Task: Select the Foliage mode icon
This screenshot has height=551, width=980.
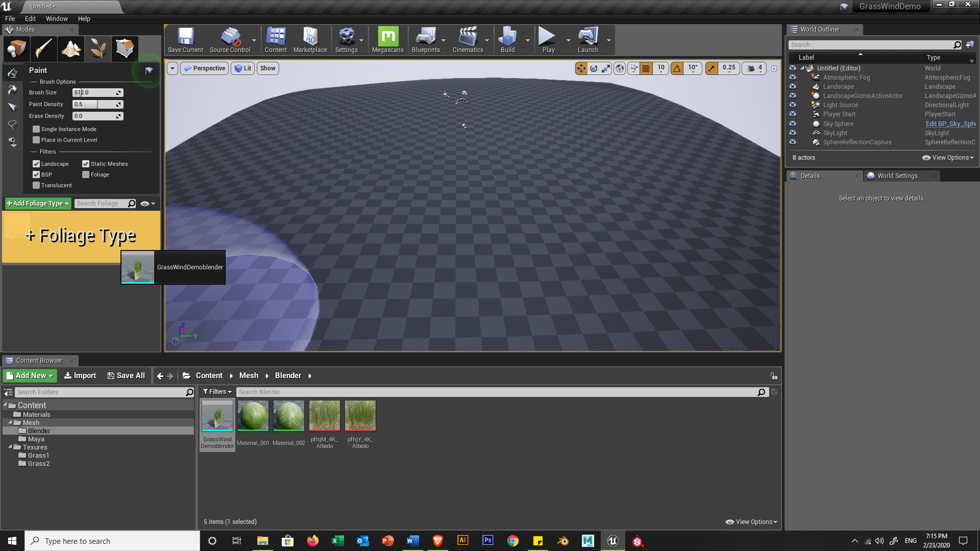Action: (98, 49)
